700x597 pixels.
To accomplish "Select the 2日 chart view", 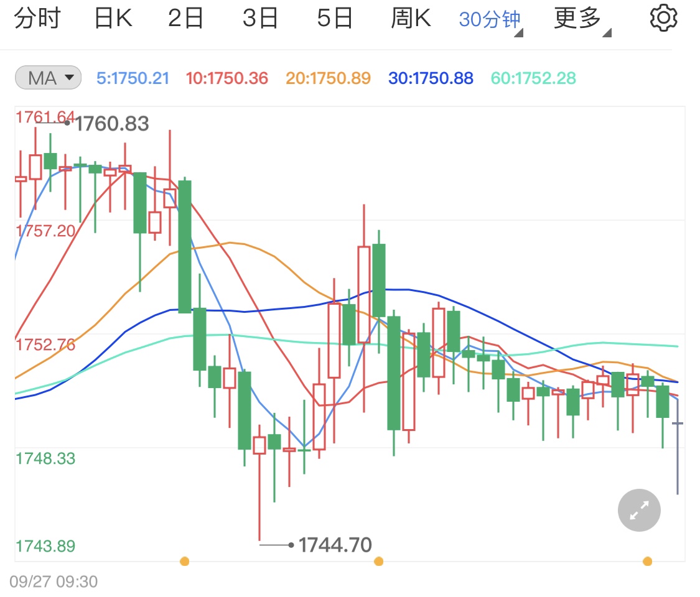I will point(186,17).
